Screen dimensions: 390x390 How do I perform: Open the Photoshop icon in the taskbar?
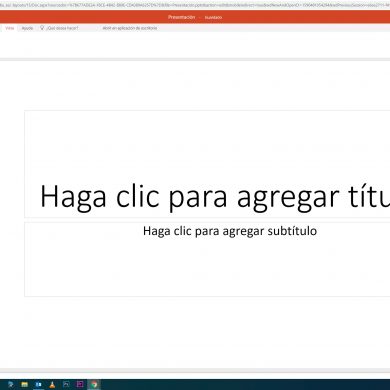pos(66,385)
